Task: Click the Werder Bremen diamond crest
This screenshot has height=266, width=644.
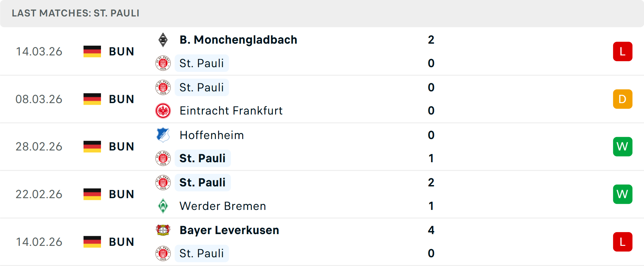Action: pyautogui.click(x=163, y=206)
